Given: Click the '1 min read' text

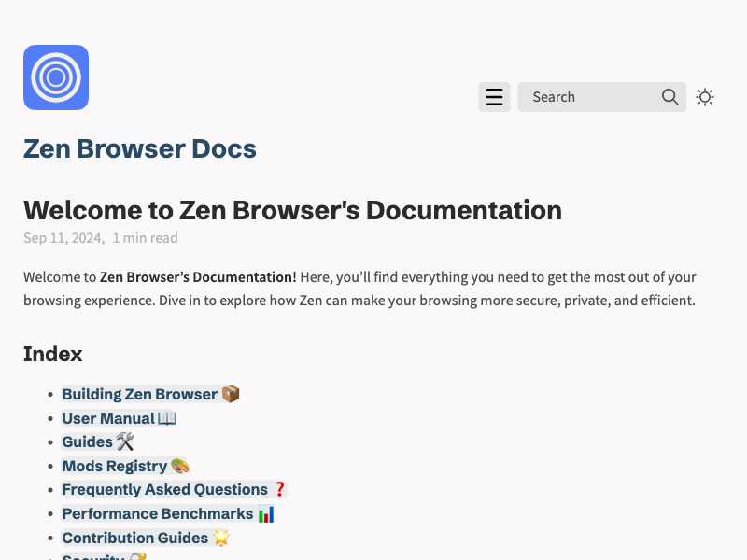Looking at the screenshot, I should tap(145, 238).
